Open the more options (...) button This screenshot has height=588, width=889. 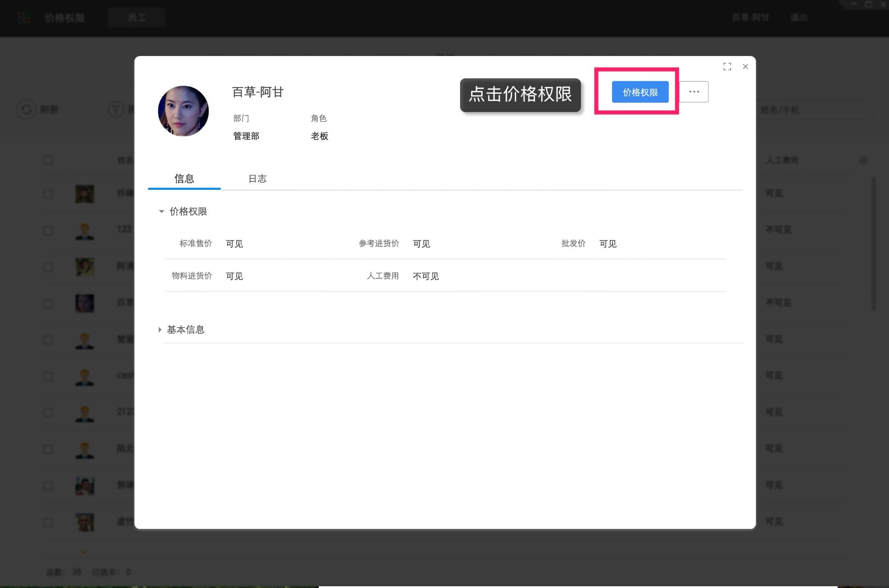point(694,92)
